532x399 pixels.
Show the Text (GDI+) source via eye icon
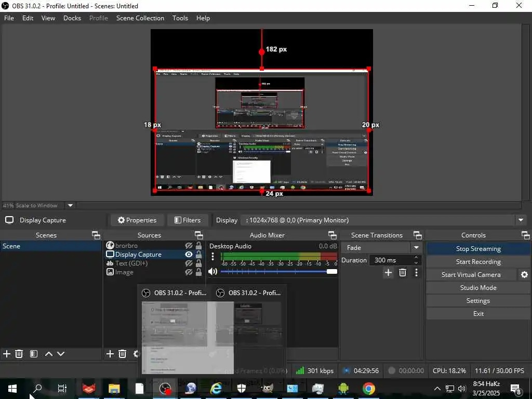pos(189,263)
